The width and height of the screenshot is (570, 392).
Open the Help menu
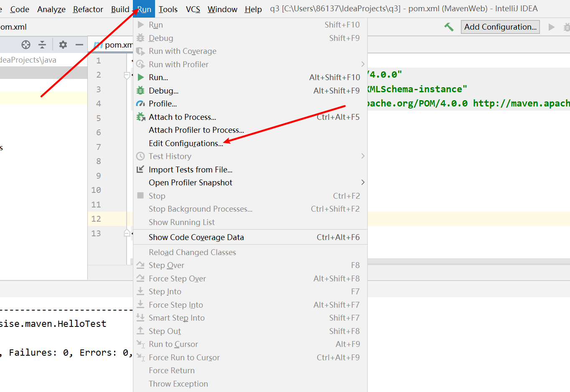pos(253,9)
